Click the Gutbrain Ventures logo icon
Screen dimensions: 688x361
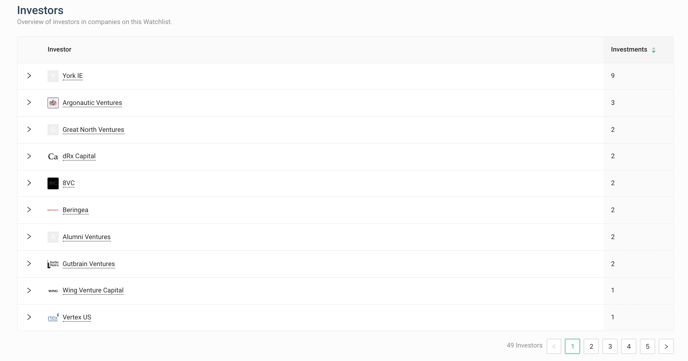click(x=53, y=264)
